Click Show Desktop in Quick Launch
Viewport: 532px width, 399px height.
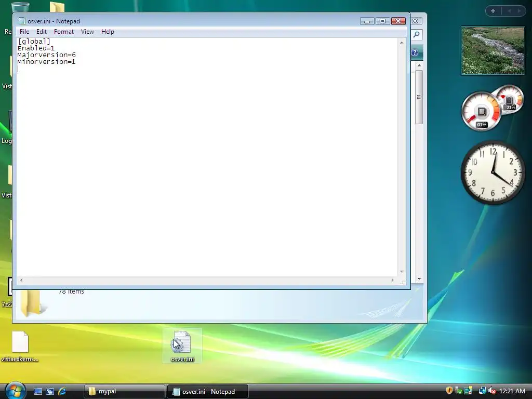pyautogui.click(x=37, y=392)
